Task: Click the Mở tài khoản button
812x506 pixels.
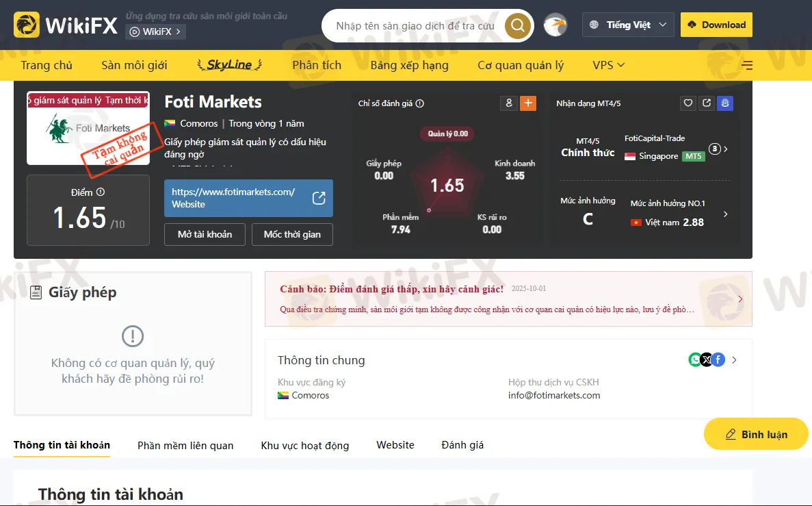Action: pos(205,234)
